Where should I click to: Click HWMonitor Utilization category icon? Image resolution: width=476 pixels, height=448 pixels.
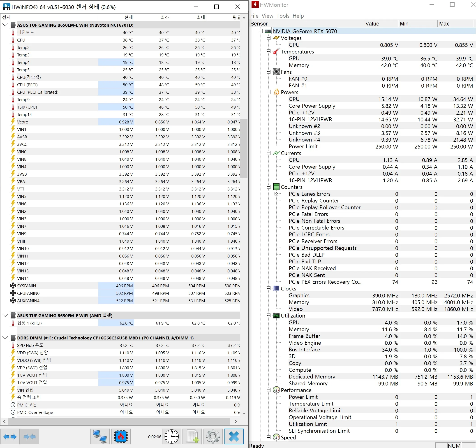[276, 315]
